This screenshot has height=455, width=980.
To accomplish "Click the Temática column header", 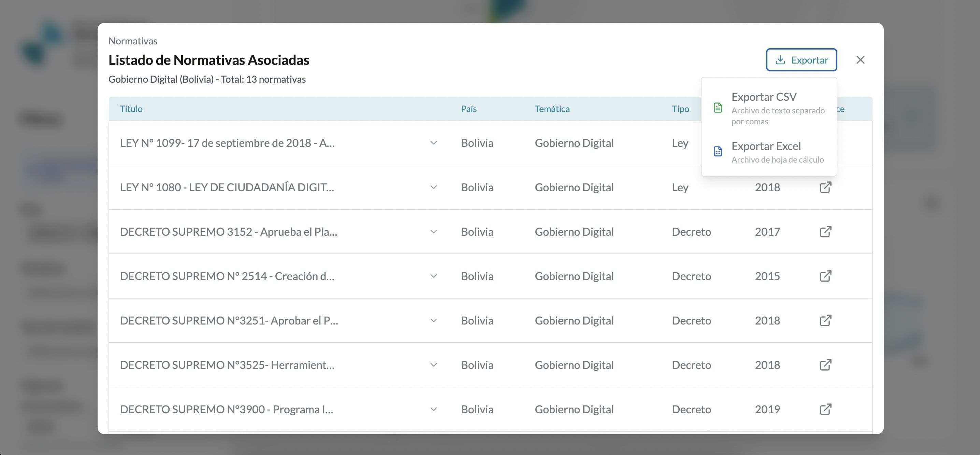I will (552, 109).
